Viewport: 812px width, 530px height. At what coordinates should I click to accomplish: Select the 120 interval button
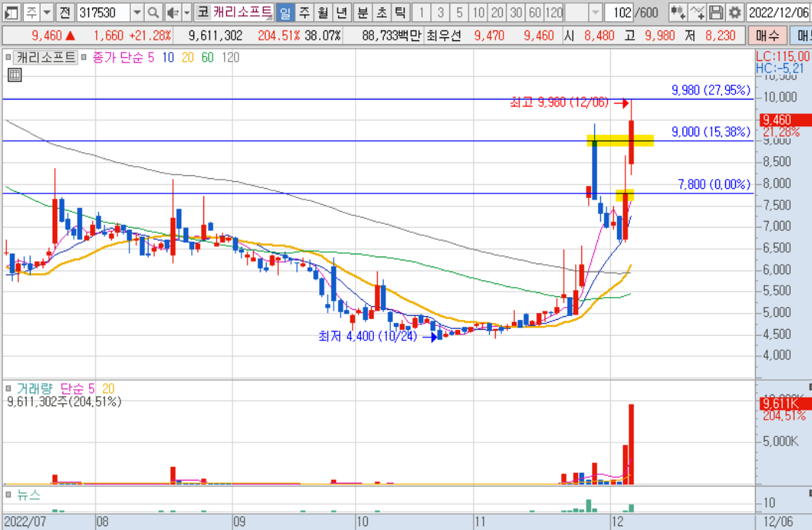coord(554,12)
